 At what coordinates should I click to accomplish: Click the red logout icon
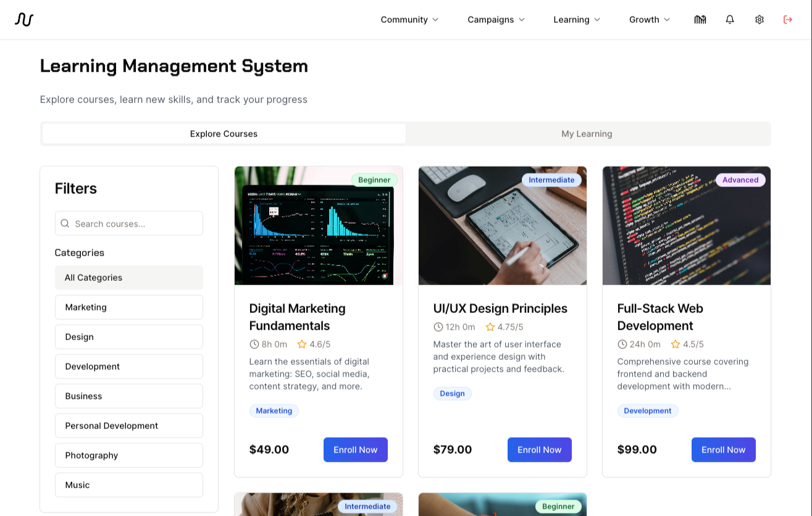[788, 20]
